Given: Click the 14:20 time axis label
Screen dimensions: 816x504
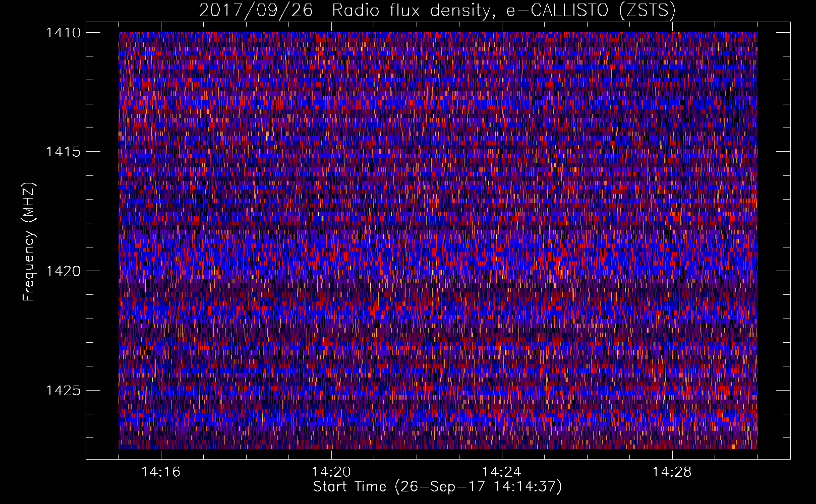Looking at the screenshot, I should (x=331, y=472).
